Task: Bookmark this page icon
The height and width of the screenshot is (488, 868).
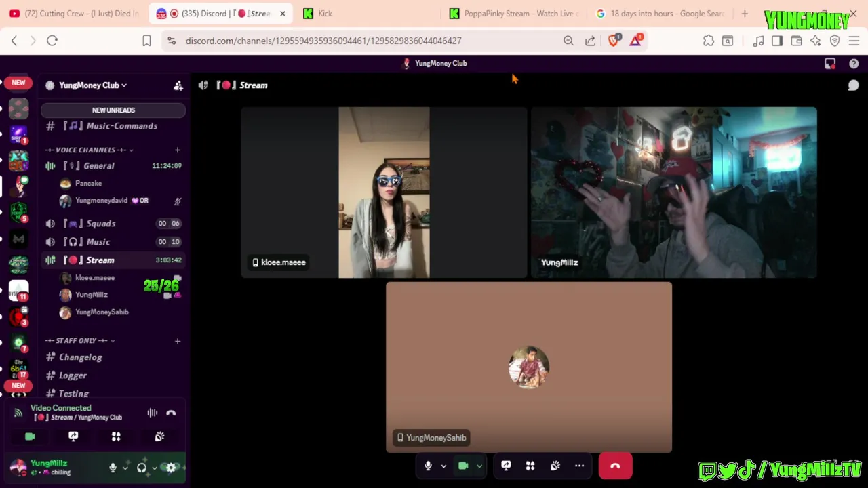Action: pos(146,41)
